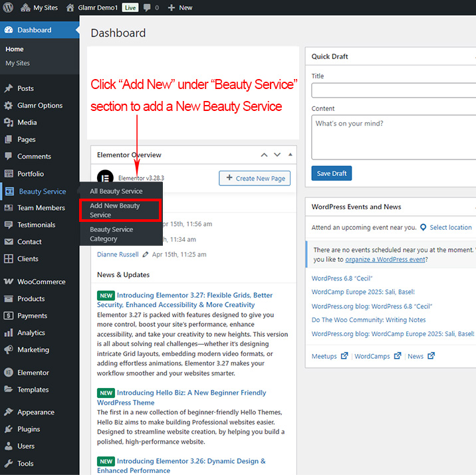The image size is (476, 475).
Task: Click the Analytics bar chart icon
Action: tap(9, 333)
